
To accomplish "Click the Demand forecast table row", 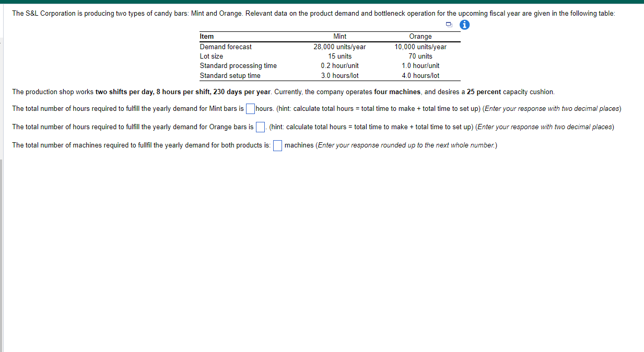I will tap(226, 47).
